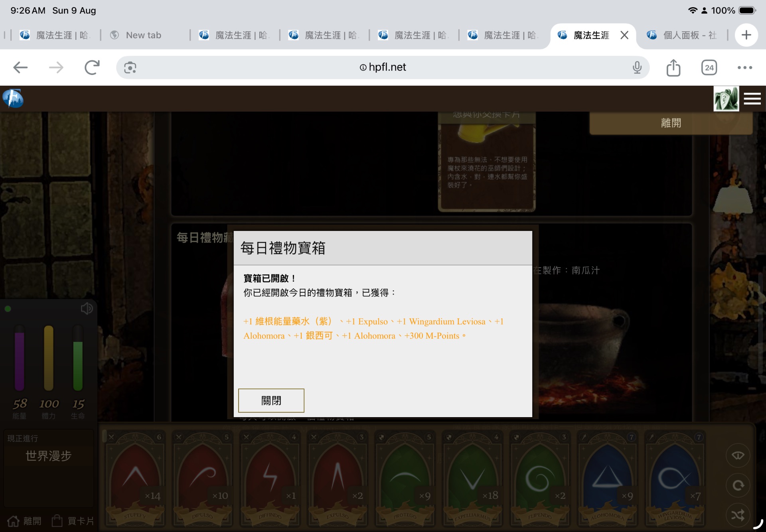Click the circular refresh icon beside the cards
Image resolution: width=766 pixels, height=532 pixels.
click(x=738, y=485)
